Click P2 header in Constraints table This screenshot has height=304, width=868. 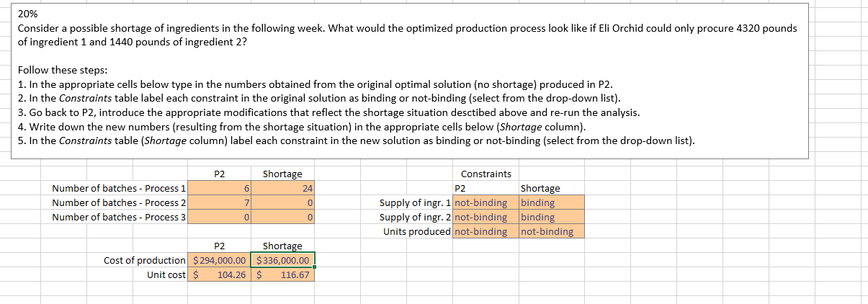tap(461, 189)
